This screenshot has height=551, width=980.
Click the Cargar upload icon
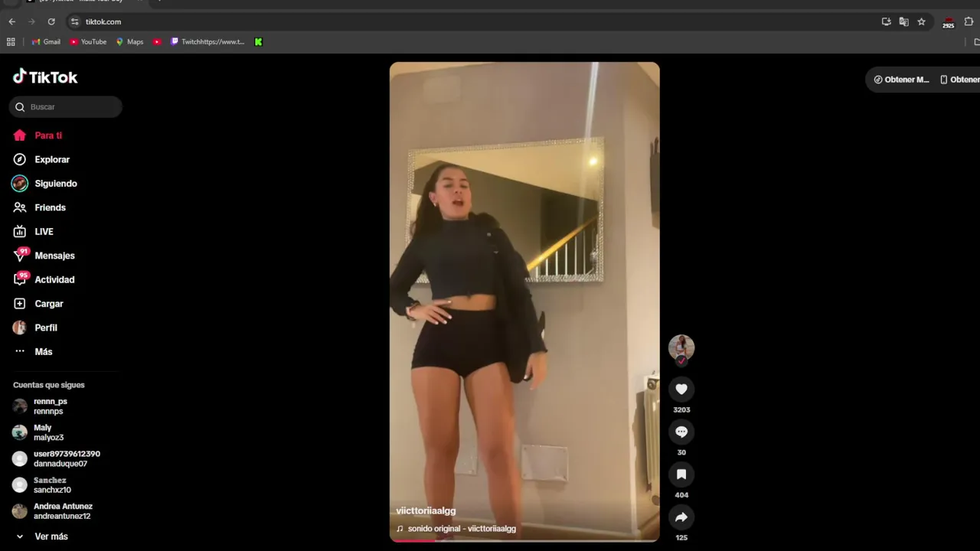[x=20, y=304]
